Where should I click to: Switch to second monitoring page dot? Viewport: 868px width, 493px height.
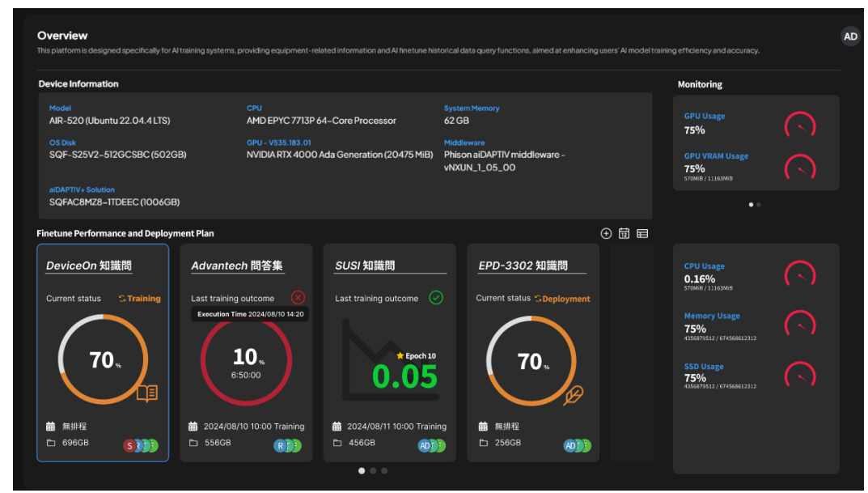(x=759, y=204)
